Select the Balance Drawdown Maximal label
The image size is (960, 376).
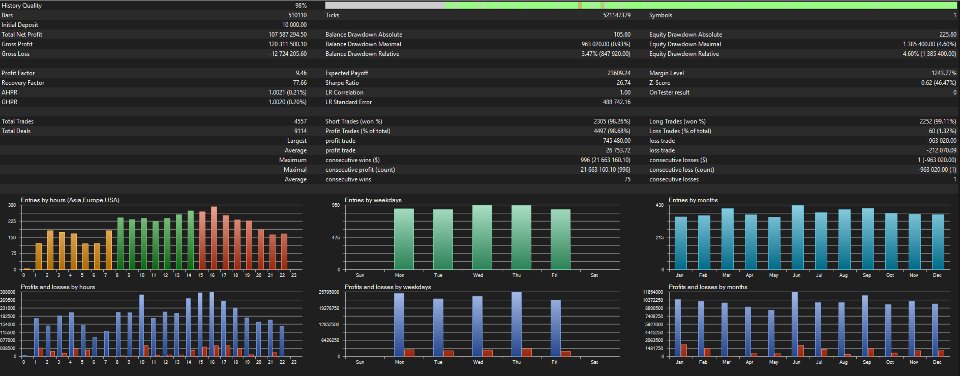tap(364, 44)
